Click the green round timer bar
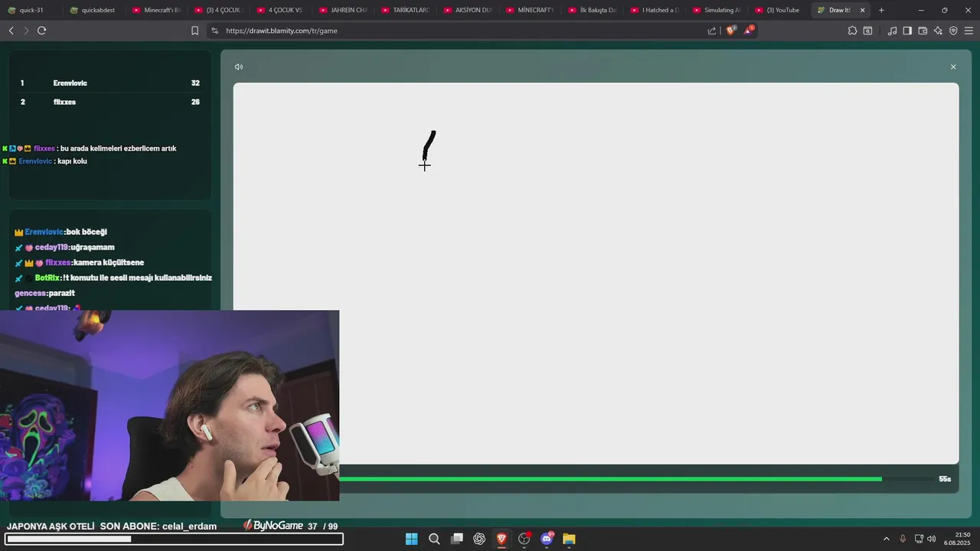Image resolution: width=980 pixels, height=551 pixels. 610,479
